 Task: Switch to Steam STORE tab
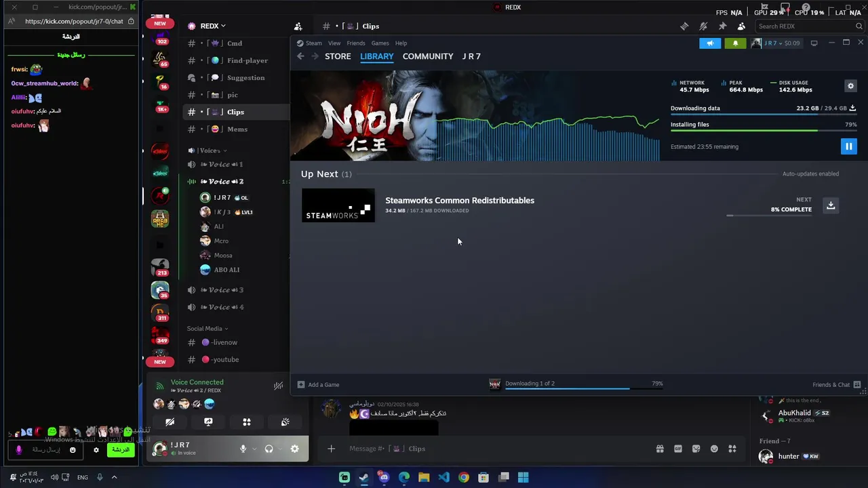tap(338, 56)
